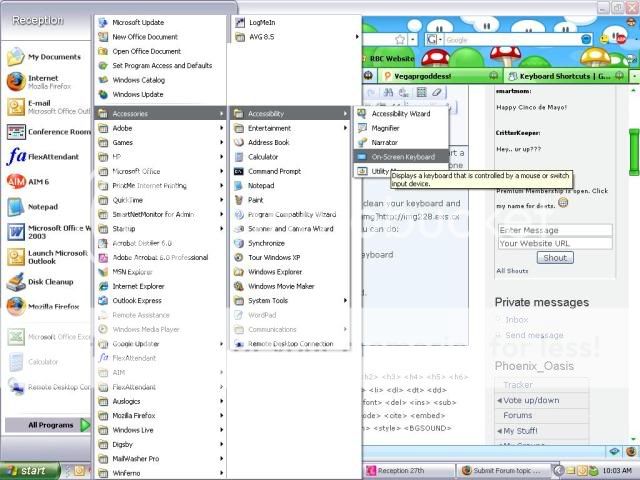Launch LogMeIn from programs menu

point(296,22)
